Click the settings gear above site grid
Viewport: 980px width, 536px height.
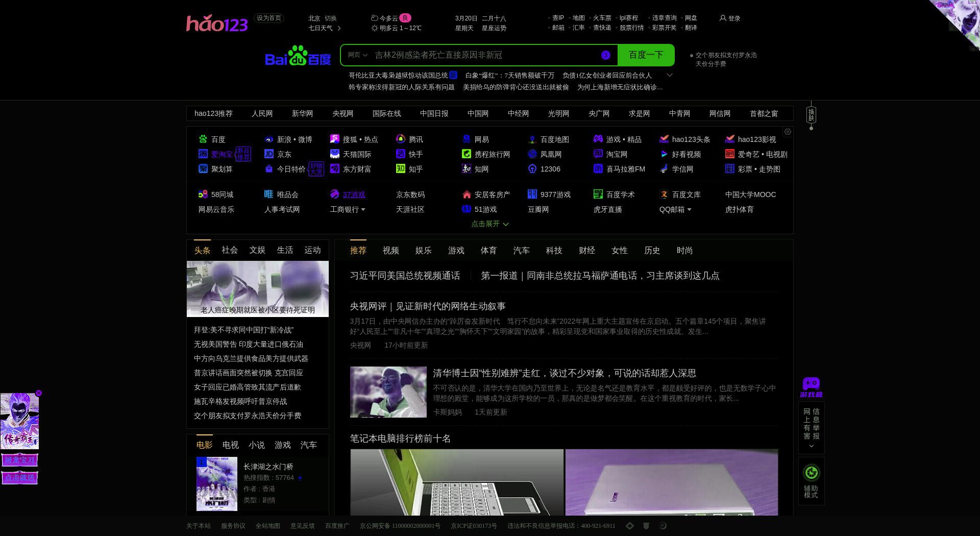point(788,132)
